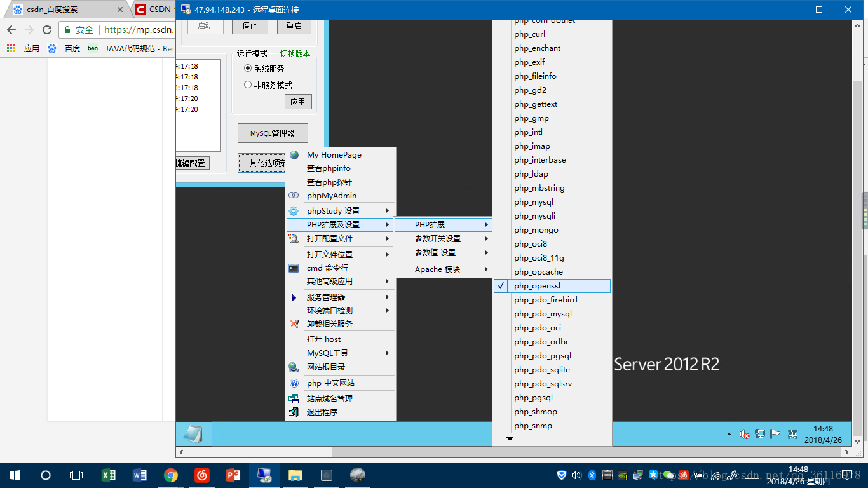
Task: Click the help icon beside php 中文网站
Action: pyautogui.click(x=294, y=383)
